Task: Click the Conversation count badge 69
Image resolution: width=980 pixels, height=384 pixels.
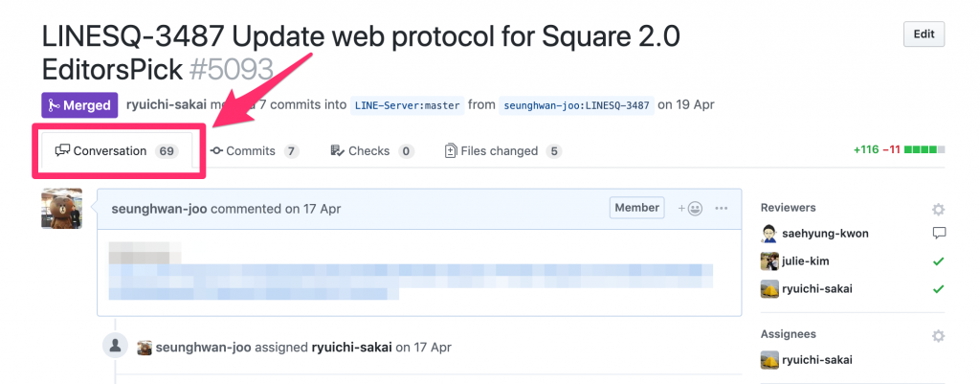Action: click(167, 150)
